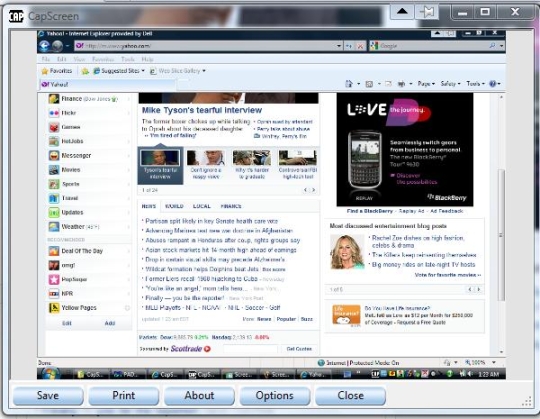Open the Tools menu in command bar
Image resolution: width=540 pixels, height=419 pixels.
point(475,84)
